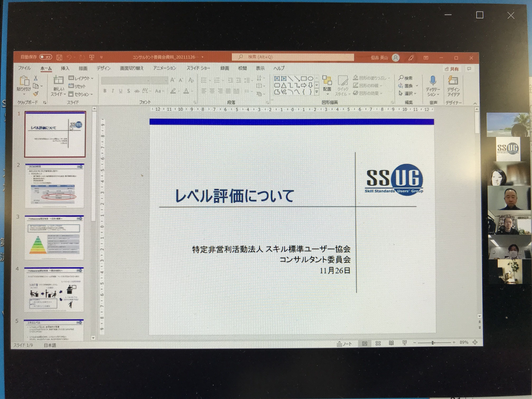Toggle bulleted list in the paragraph group
Image resolution: width=532 pixels, height=399 pixels.
tap(204, 80)
